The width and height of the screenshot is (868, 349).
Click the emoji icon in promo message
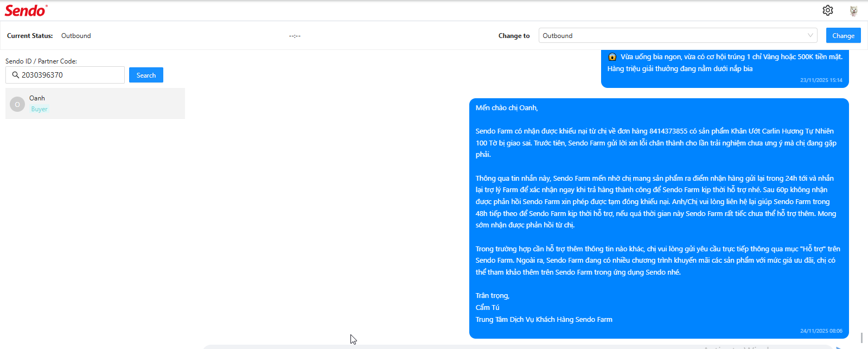(x=612, y=57)
